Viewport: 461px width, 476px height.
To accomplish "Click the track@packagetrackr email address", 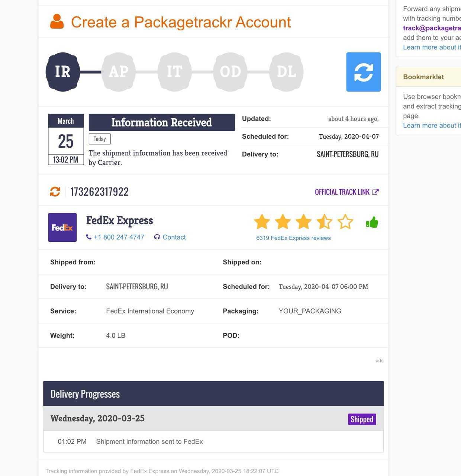I will pyautogui.click(x=432, y=28).
